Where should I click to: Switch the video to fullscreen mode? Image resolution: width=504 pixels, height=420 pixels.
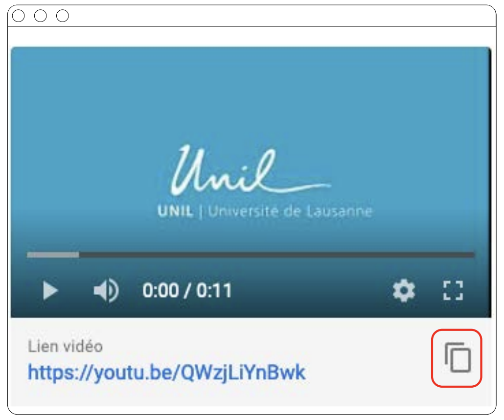tap(453, 290)
